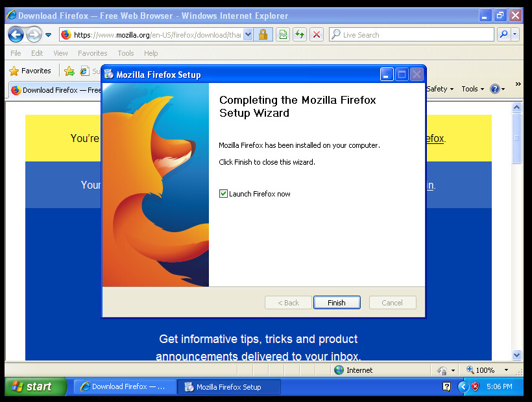Click the red Stop loading icon
This screenshot has height=402, width=532.
click(x=316, y=34)
